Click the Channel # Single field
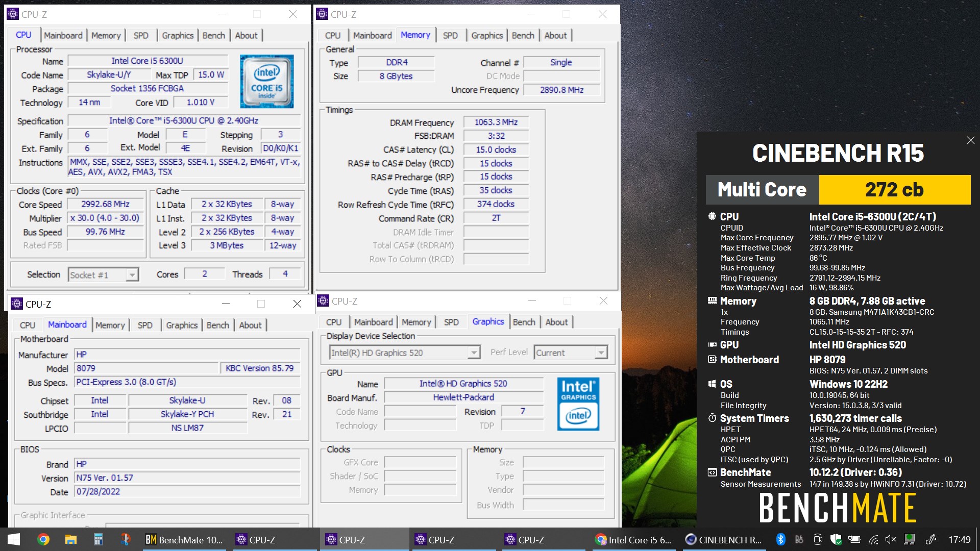Image resolution: width=980 pixels, height=551 pixels. coord(561,62)
